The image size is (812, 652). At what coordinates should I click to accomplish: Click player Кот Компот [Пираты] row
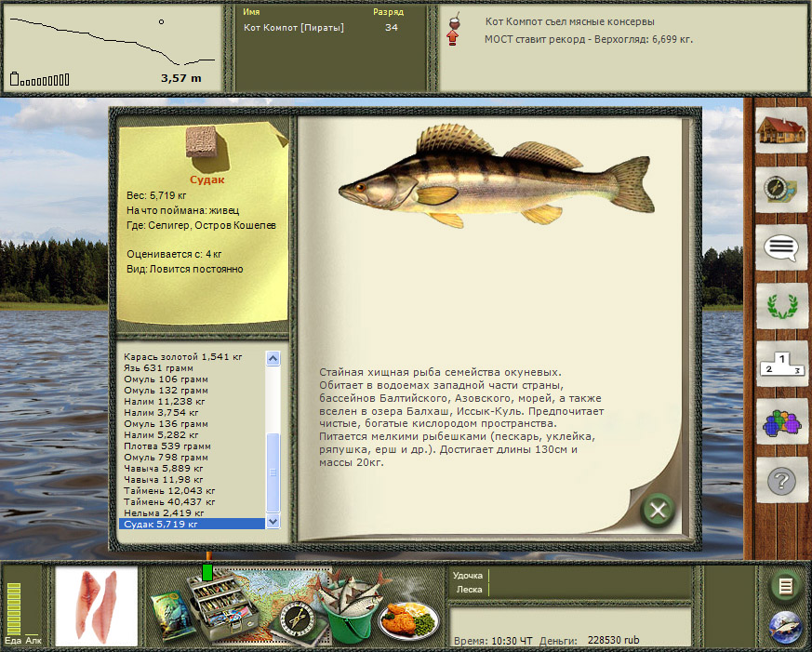[294, 28]
